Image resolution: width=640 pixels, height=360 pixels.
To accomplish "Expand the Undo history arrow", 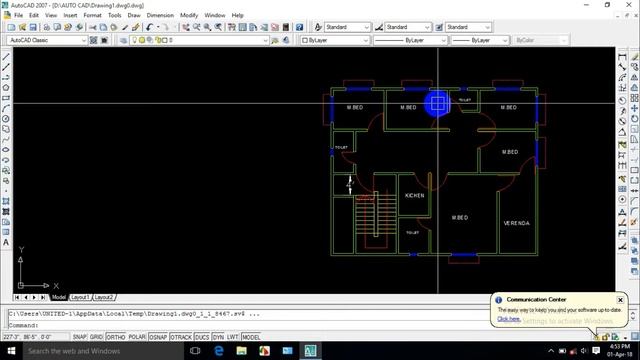I will [x=158, y=27].
